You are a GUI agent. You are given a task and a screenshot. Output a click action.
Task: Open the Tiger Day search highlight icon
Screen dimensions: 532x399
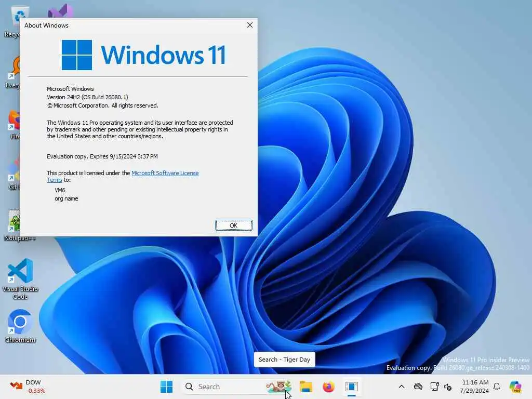[279, 387]
